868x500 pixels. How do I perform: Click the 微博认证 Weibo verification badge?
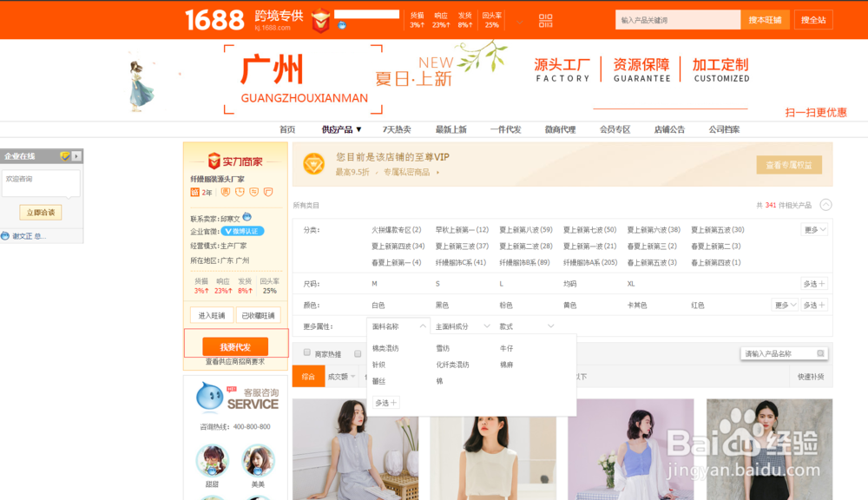[x=241, y=230]
